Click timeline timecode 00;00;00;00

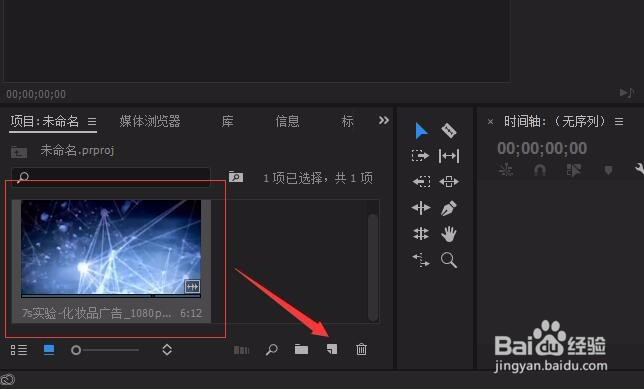pyautogui.click(x=542, y=148)
